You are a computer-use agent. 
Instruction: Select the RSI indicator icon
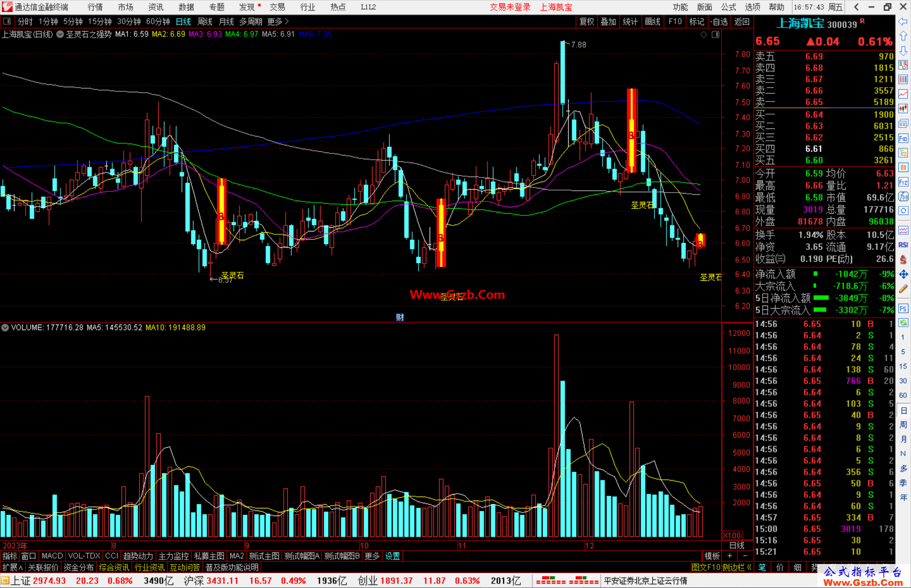point(903,245)
